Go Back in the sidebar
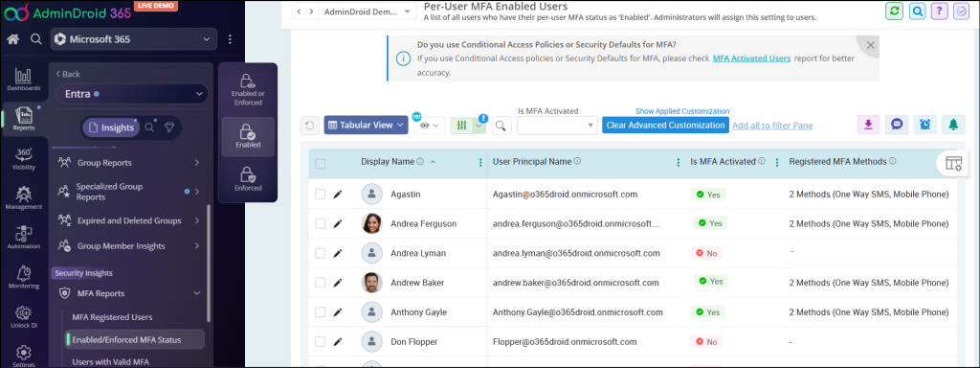This screenshot has width=980, height=368. 68,74
